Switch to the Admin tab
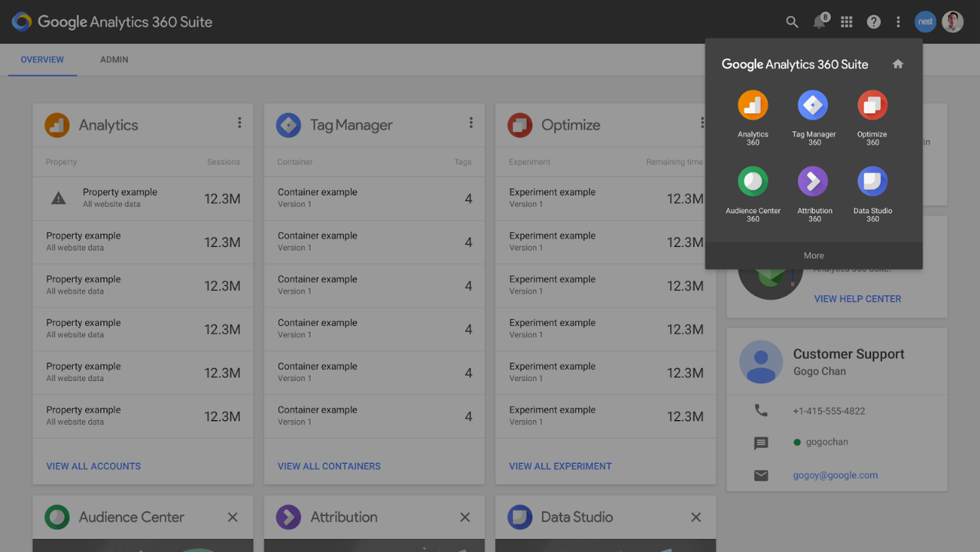The width and height of the screenshot is (980, 552). tap(114, 60)
